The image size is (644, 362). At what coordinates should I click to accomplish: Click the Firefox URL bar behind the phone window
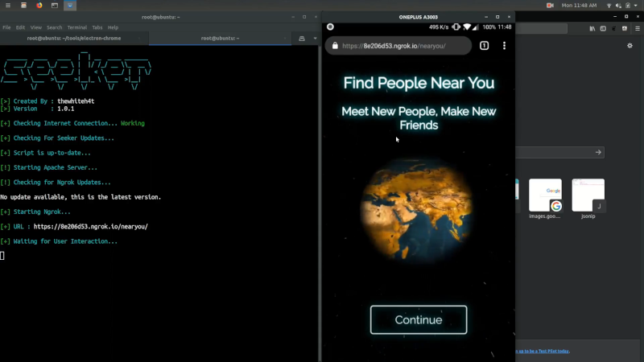click(541, 29)
